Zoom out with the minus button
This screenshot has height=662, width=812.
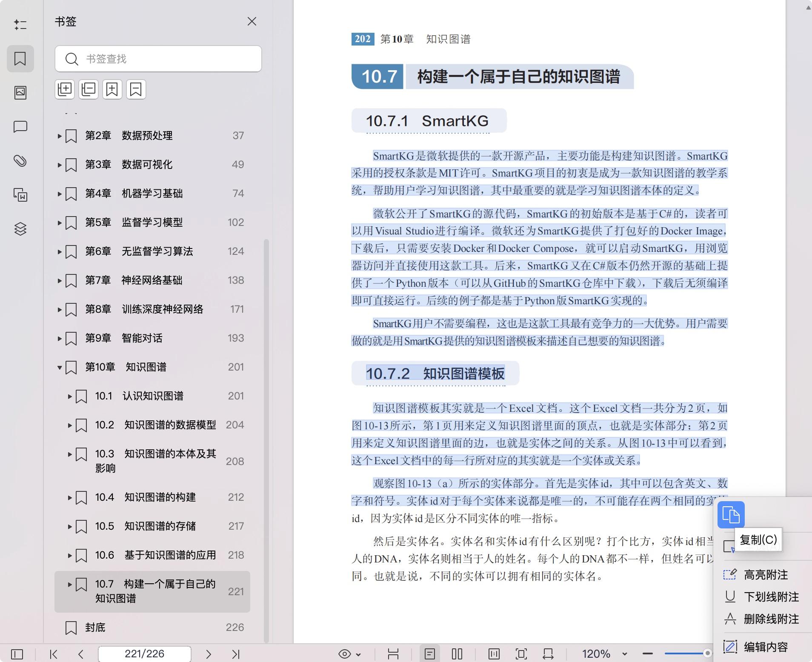648,654
